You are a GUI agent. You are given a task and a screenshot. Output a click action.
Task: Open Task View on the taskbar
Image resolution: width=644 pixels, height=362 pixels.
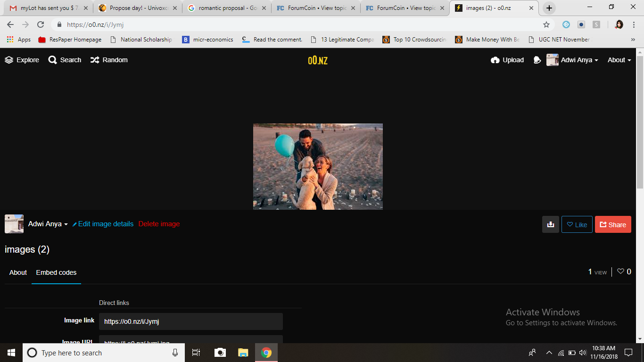pos(196,353)
